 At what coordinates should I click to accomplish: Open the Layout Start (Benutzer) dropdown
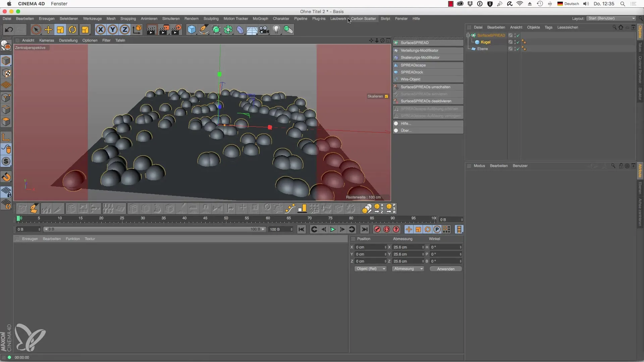coord(611,18)
